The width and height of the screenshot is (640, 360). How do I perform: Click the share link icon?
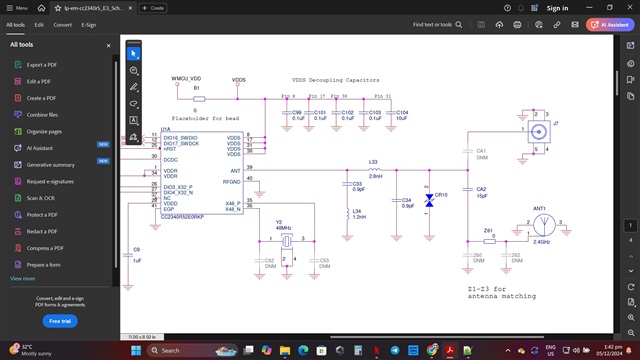pos(557,25)
